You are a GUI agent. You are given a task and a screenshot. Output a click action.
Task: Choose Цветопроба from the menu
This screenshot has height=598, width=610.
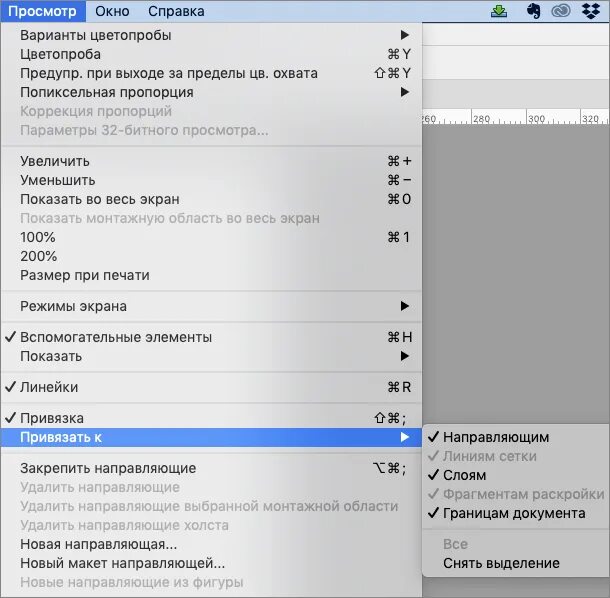point(212,54)
